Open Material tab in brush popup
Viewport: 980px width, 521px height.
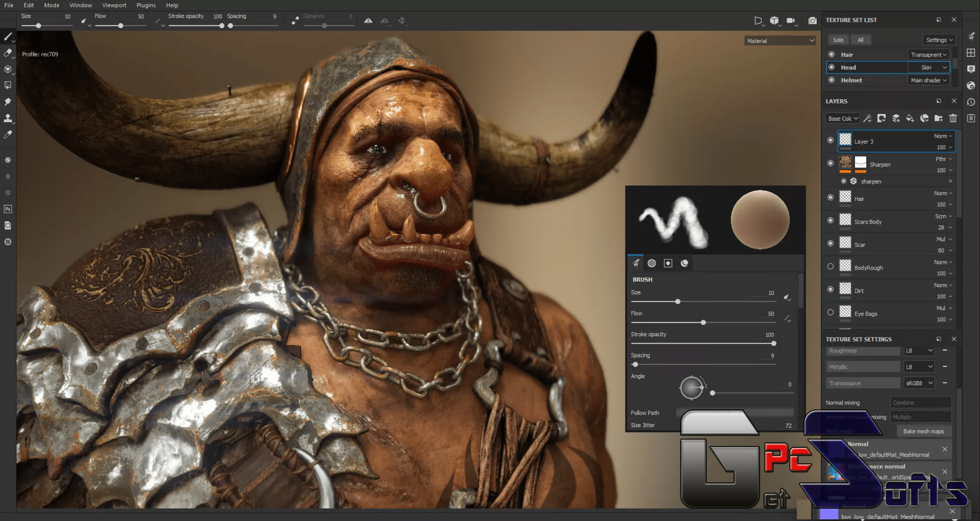coord(684,263)
